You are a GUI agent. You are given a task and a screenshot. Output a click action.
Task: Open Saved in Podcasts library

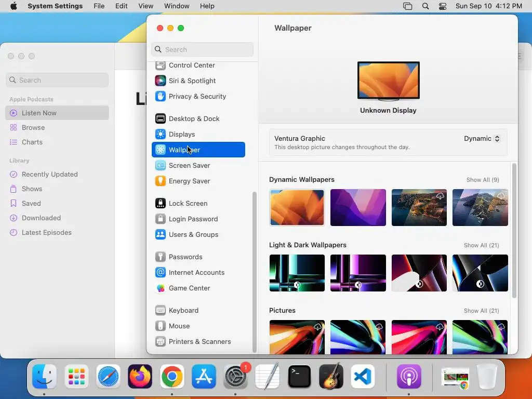tap(57, 204)
